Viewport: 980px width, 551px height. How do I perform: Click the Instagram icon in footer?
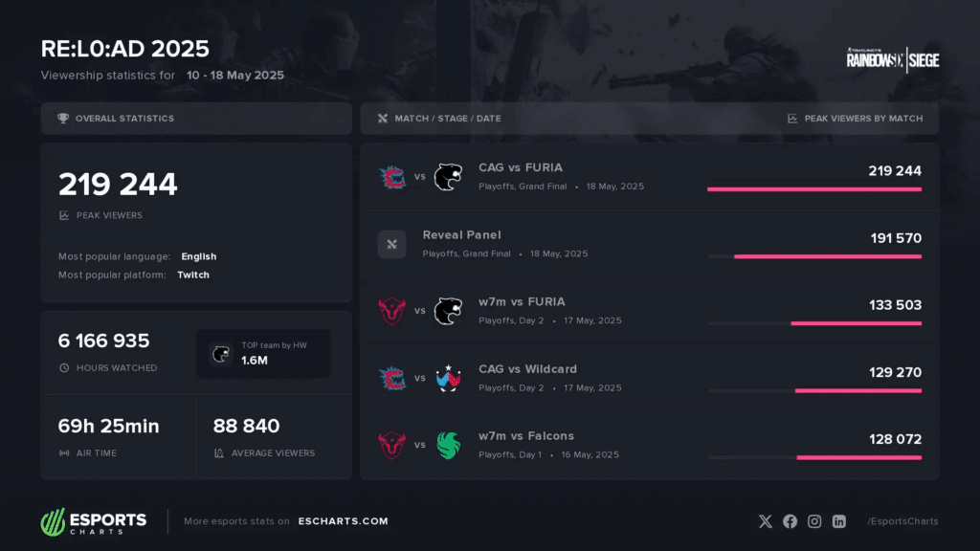click(814, 521)
